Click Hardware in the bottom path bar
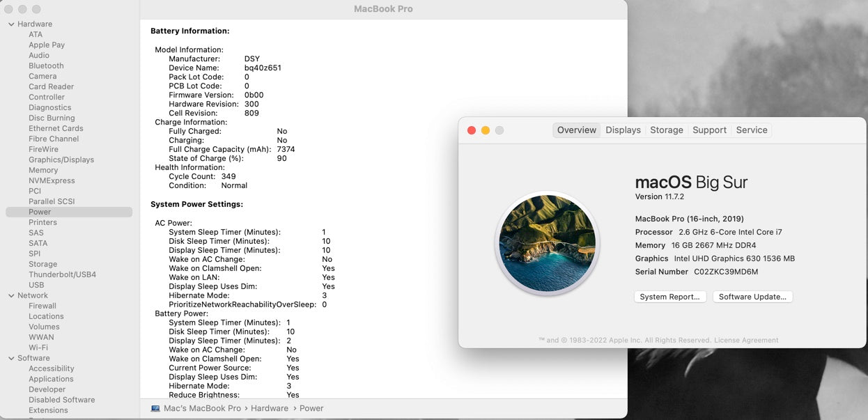This screenshot has width=868, height=420. [270, 408]
